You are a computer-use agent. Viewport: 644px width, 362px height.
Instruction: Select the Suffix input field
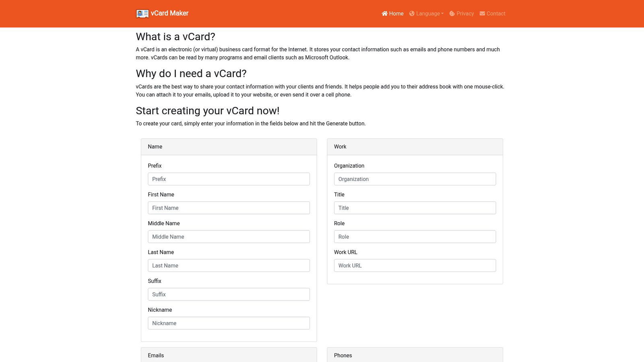pos(229,294)
